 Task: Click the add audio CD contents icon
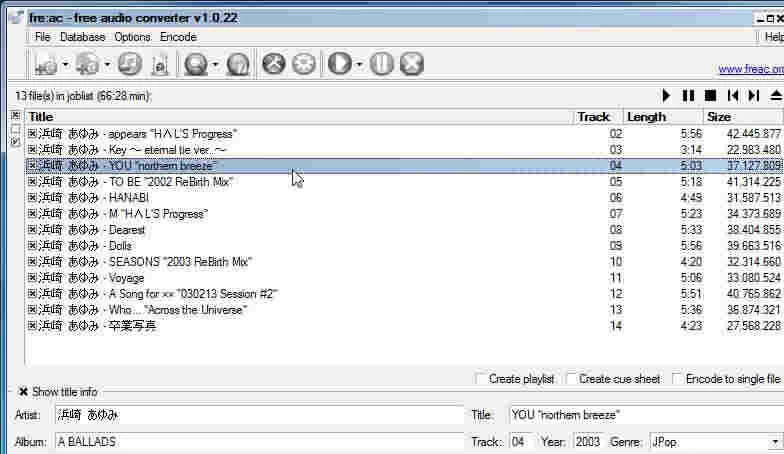click(86, 64)
